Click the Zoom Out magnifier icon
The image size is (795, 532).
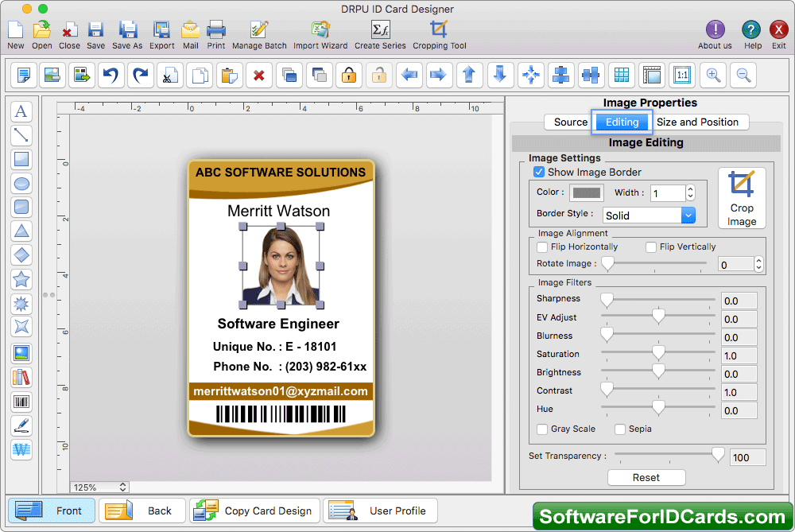743,75
